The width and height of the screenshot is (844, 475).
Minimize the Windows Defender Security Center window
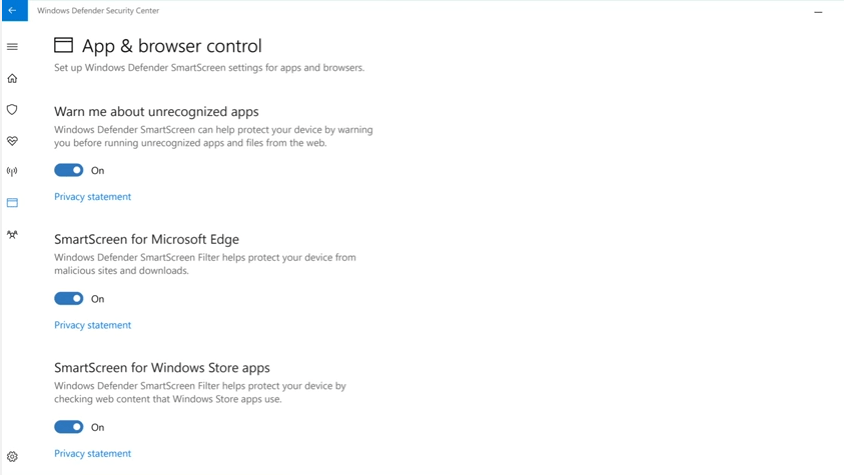pyautogui.click(x=818, y=11)
